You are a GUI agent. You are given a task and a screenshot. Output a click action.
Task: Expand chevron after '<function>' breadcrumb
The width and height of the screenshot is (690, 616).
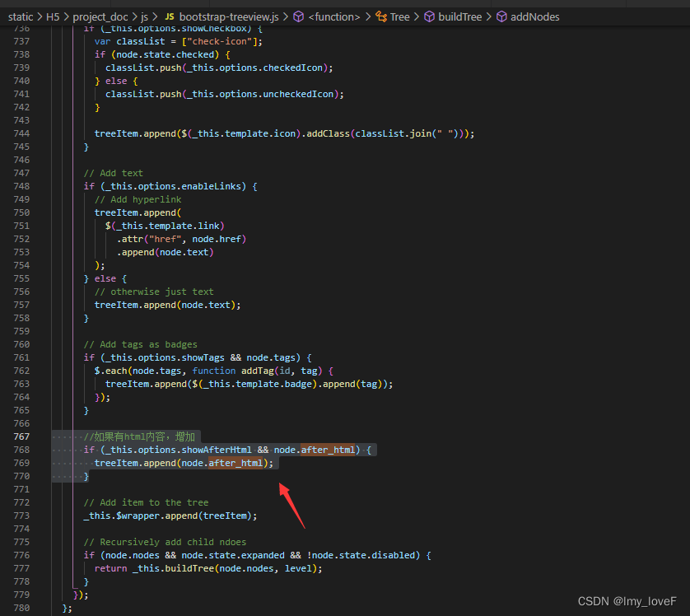click(368, 17)
